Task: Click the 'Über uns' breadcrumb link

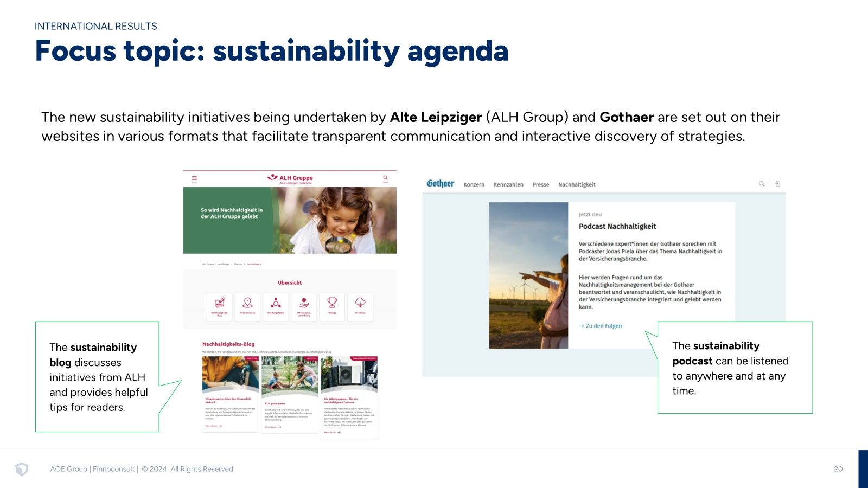Action: [x=238, y=264]
